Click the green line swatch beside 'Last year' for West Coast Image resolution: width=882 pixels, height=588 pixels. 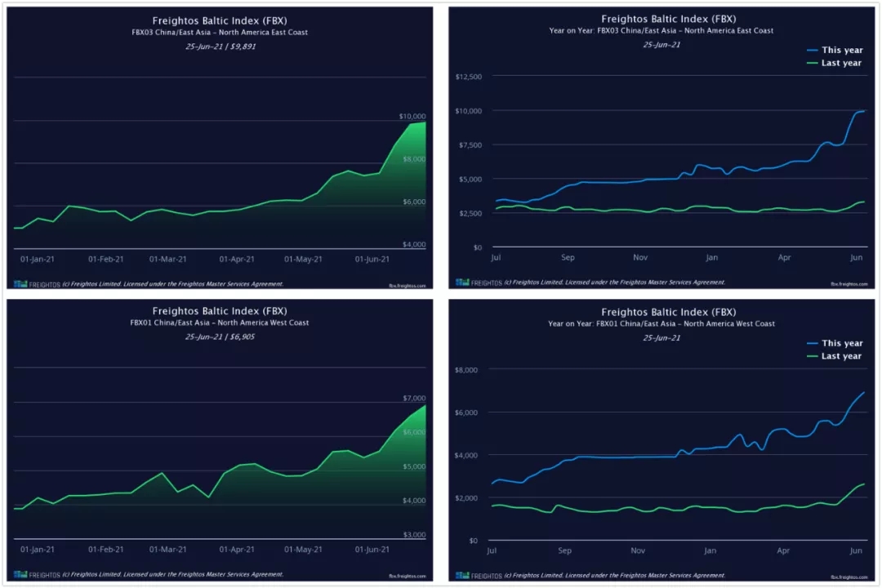click(811, 356)
